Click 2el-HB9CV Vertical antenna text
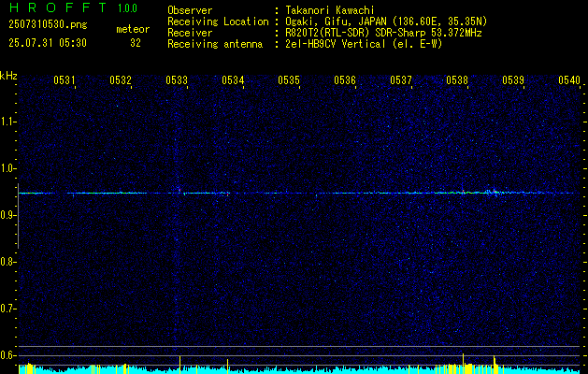Screen dimensions: 588x374 tap(365, 44)
